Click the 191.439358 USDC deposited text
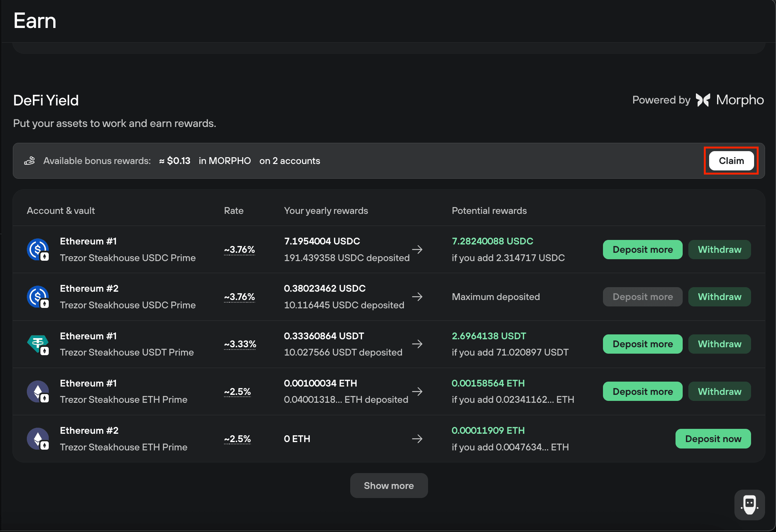The height and width of the screenshot is (532, 776). click(347, 258)
